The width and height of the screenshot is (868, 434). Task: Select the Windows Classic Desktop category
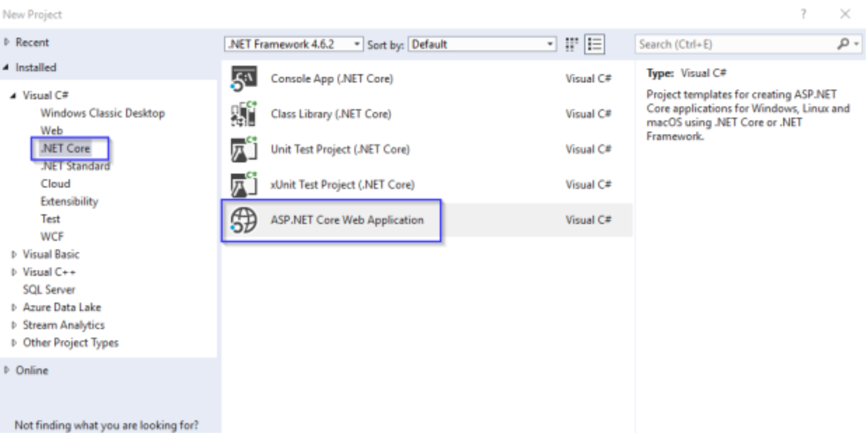(x=102, y=113)
